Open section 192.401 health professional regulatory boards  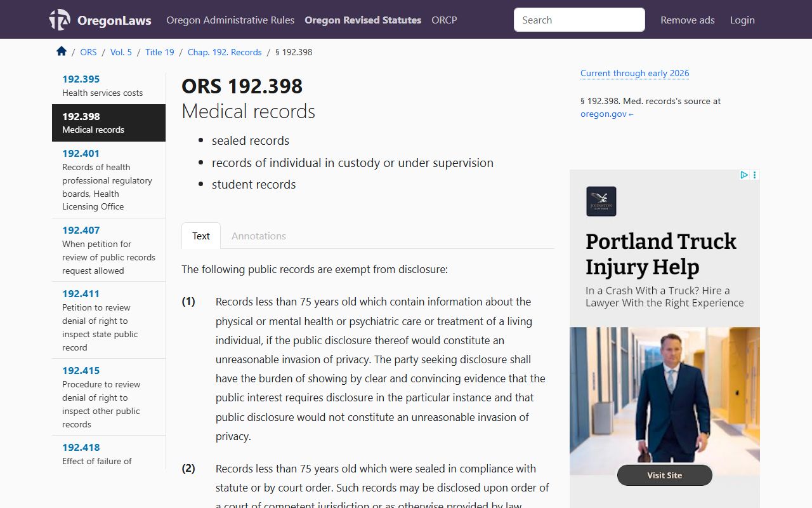pyautogui.click(x=108, y=180)
